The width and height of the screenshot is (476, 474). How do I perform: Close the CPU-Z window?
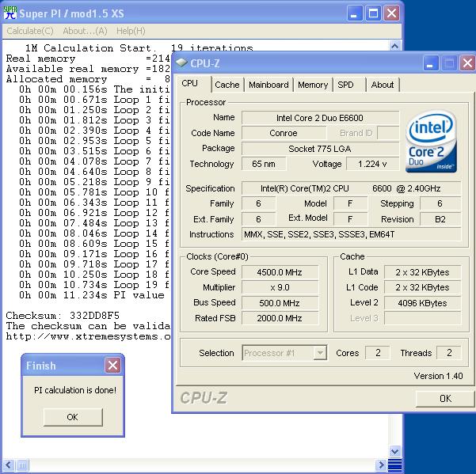[467, 63]
